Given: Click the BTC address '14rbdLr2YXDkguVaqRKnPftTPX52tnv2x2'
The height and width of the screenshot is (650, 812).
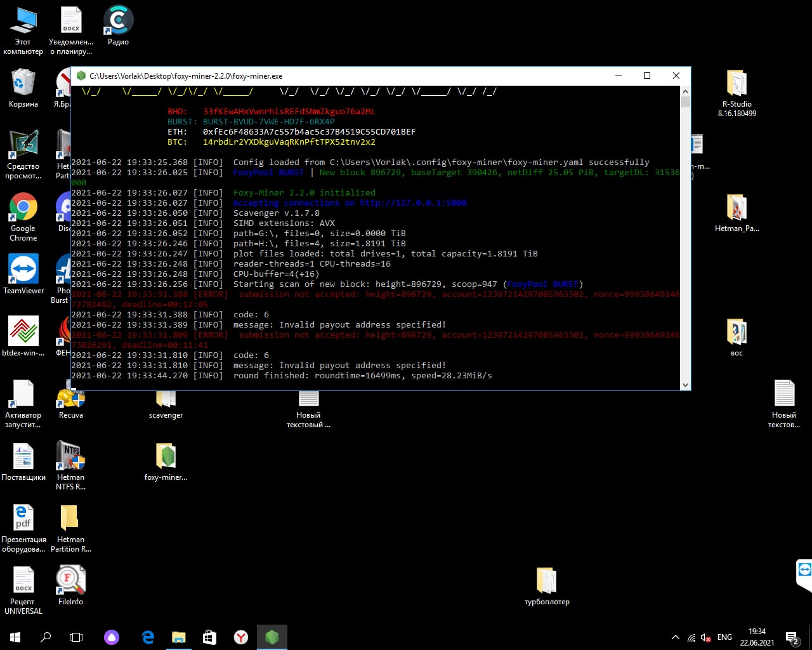Looking at the screenshot, I should click(x=289, y=142).
